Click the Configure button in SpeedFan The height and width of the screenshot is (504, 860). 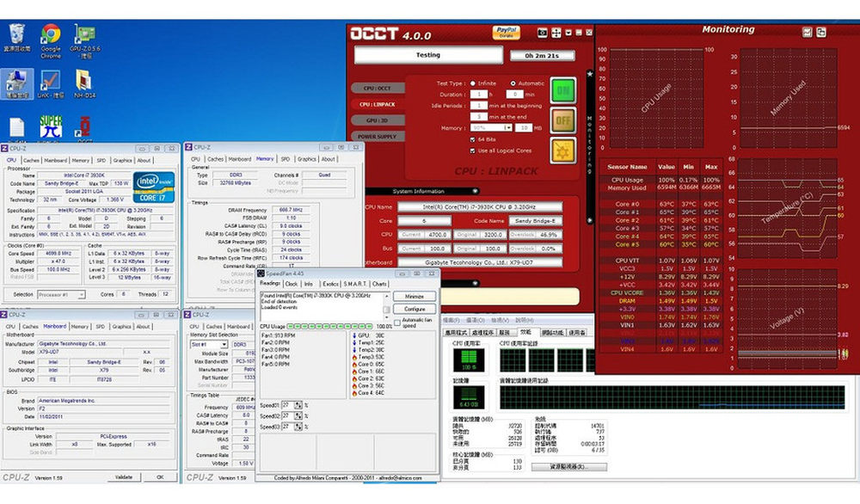coord(415,309)
